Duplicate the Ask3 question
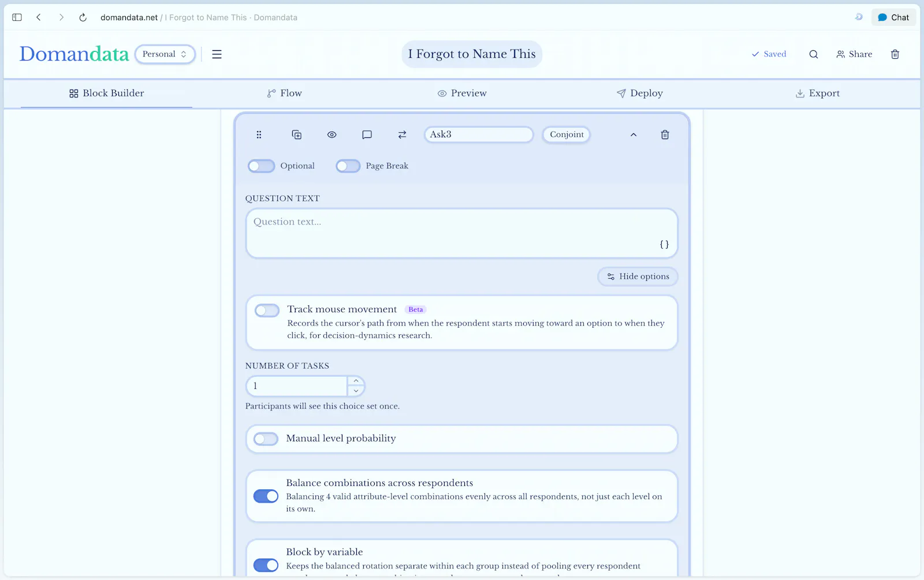Screen dimensions: 924x580 [x=297, y=134]
